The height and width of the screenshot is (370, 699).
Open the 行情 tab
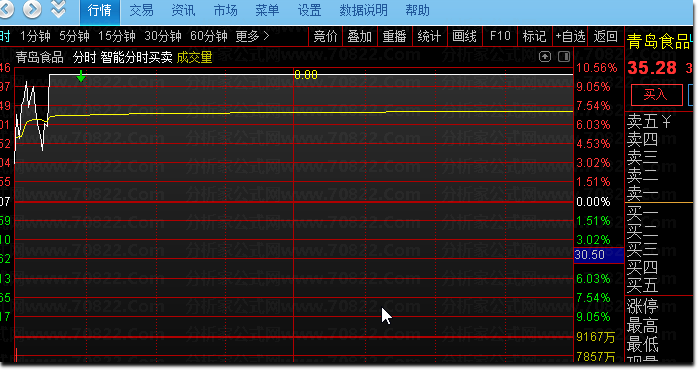[100, 11]
